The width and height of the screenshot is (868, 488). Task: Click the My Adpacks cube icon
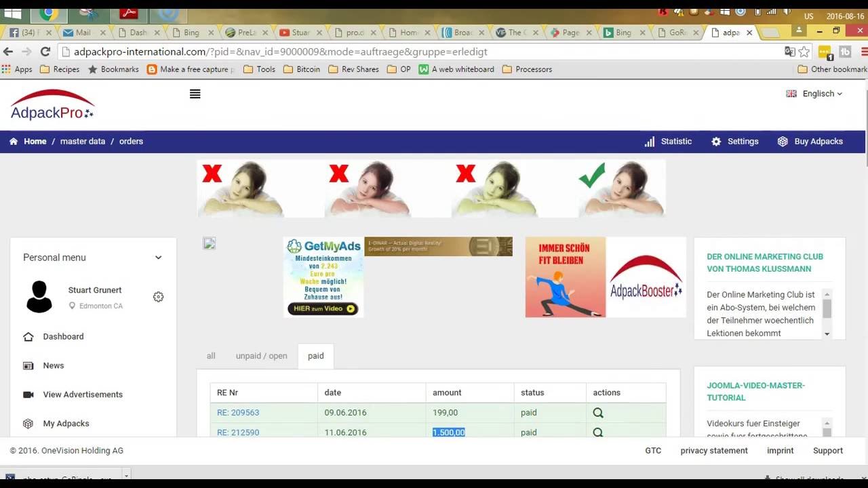pos(28,424)
